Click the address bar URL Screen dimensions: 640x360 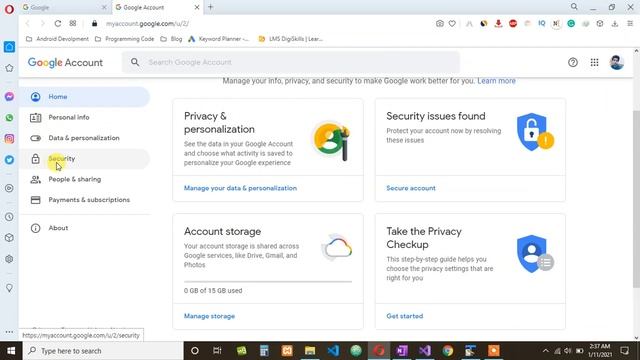pyautogui.click(x=147, y=24)
